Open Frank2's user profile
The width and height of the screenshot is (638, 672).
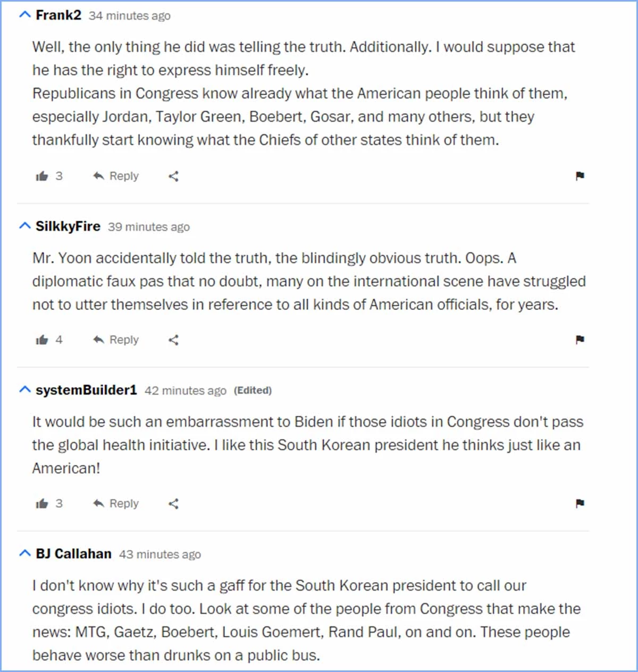[x=57, y=15]
